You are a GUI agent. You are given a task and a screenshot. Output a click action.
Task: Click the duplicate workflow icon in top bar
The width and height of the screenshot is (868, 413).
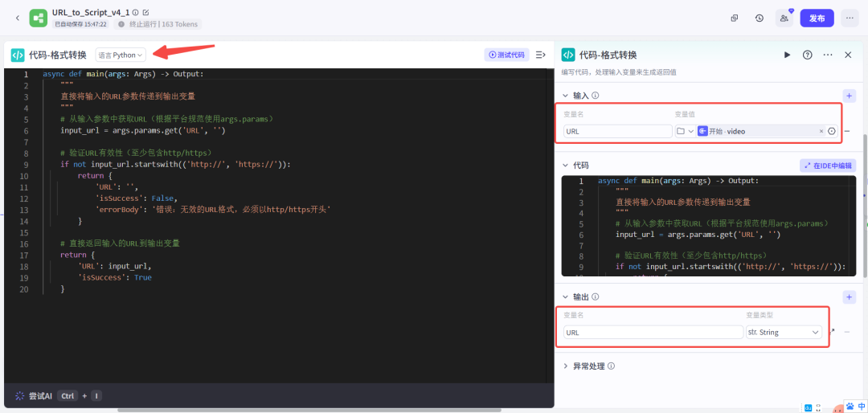click(x=734, y=18)
